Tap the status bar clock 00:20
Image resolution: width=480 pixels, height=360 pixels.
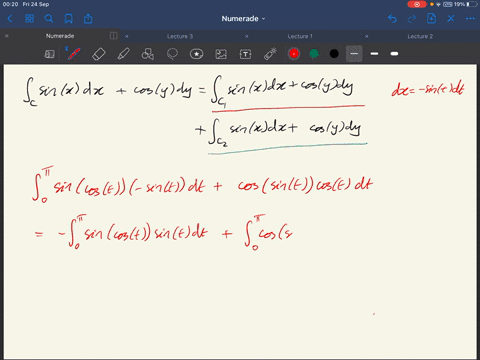(10, 4)
